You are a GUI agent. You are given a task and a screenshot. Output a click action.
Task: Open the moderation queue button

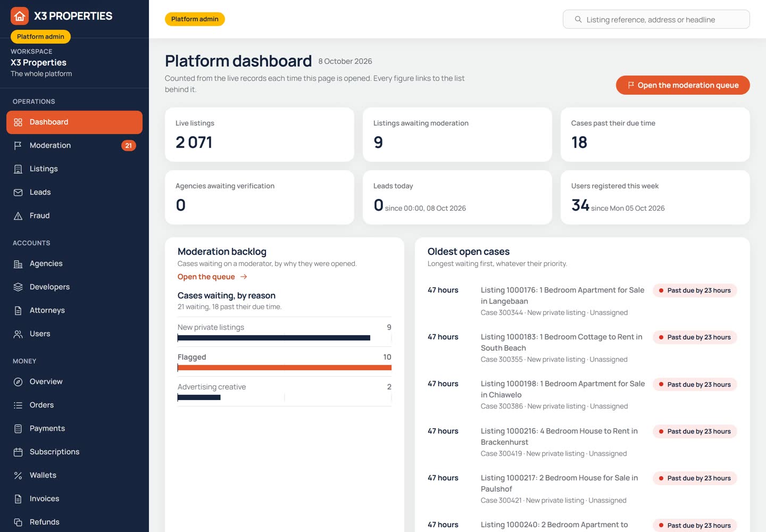point(683,85)
